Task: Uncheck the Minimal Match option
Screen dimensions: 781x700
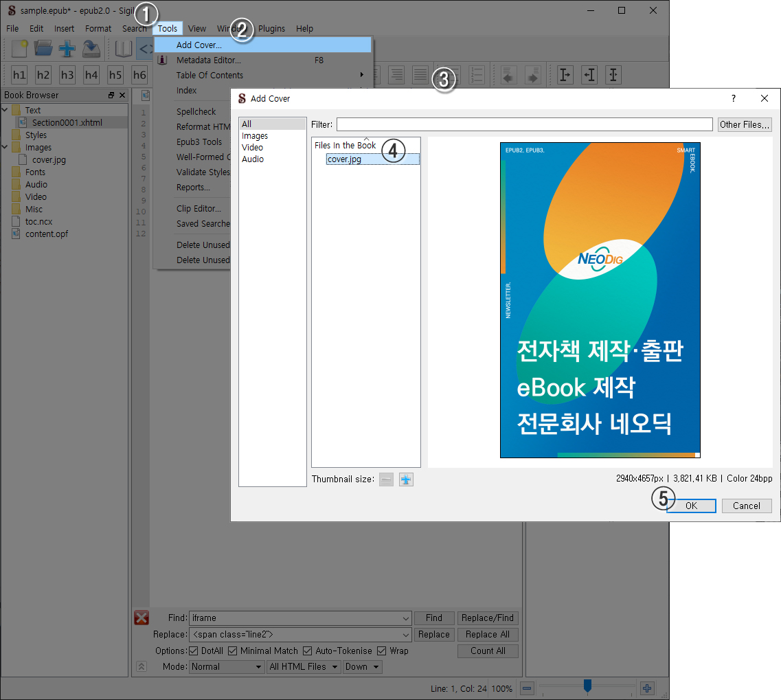Action: click(x=233, y=651)
